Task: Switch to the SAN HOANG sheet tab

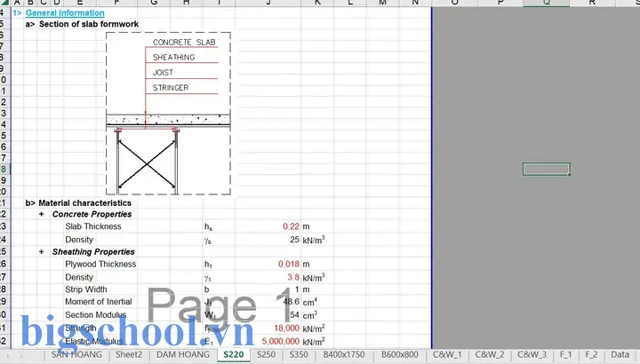Action: (x=76, y=354)
